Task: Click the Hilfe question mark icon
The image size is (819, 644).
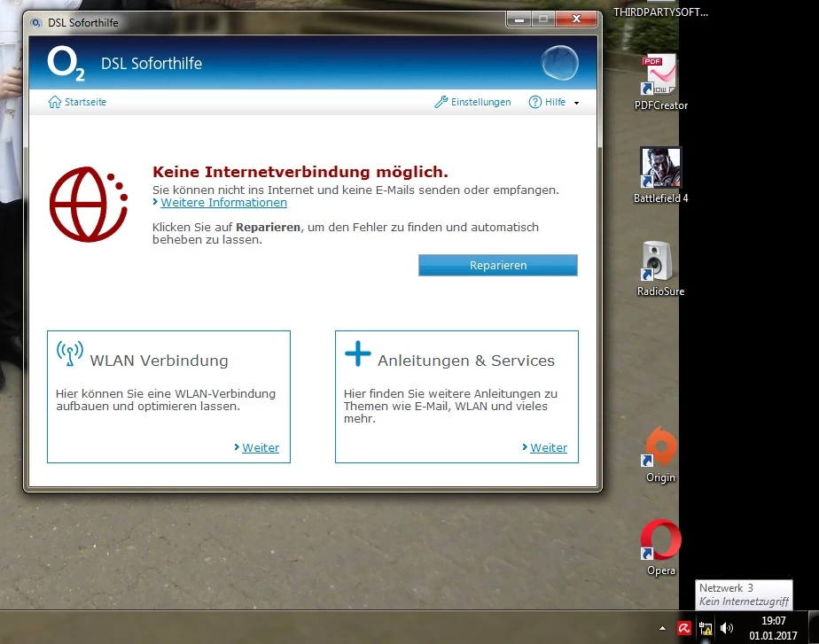Action: tap(534, 102)
